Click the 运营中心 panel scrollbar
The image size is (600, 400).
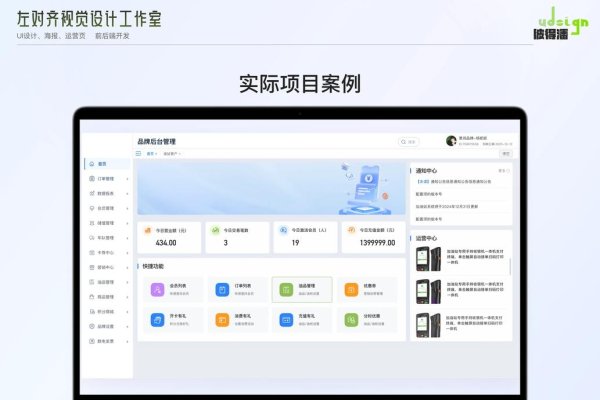(510, 266)
